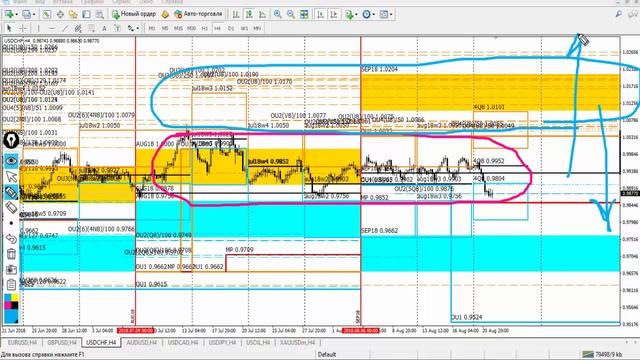Viewport: 640px width, 360px height.
Task: Switch to candlestick chart mode
Action: coord(249,14)
